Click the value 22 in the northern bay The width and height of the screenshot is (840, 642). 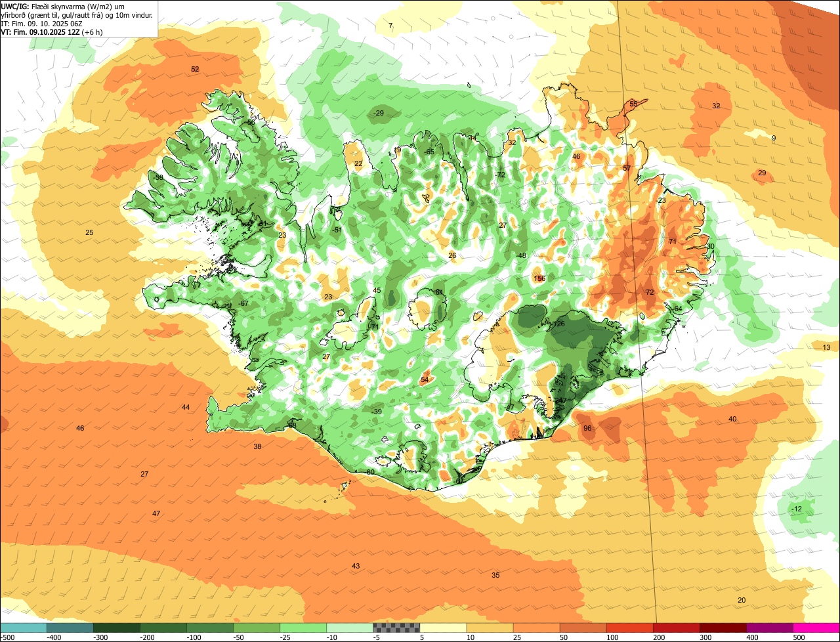pos(358,164)
